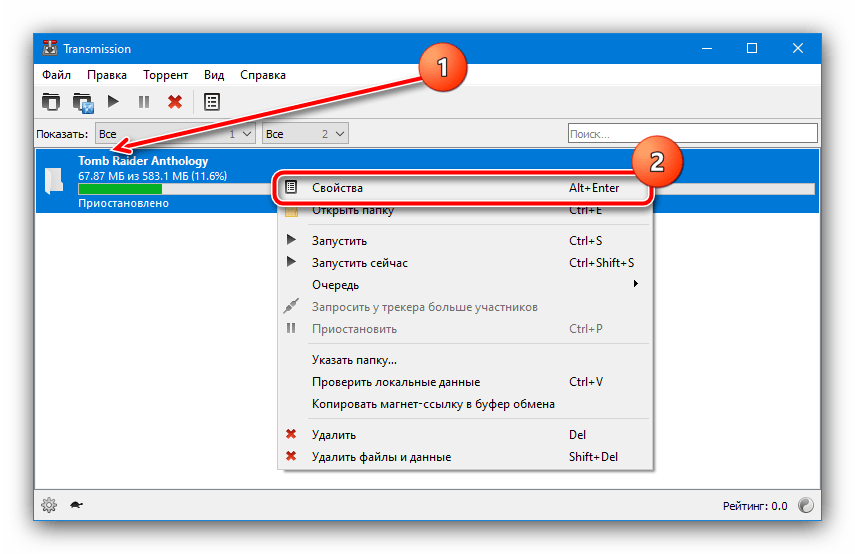Viewport: 855px width, 554px height.
Task: Click the torrent's green progress bar
Action: [120, 189]
